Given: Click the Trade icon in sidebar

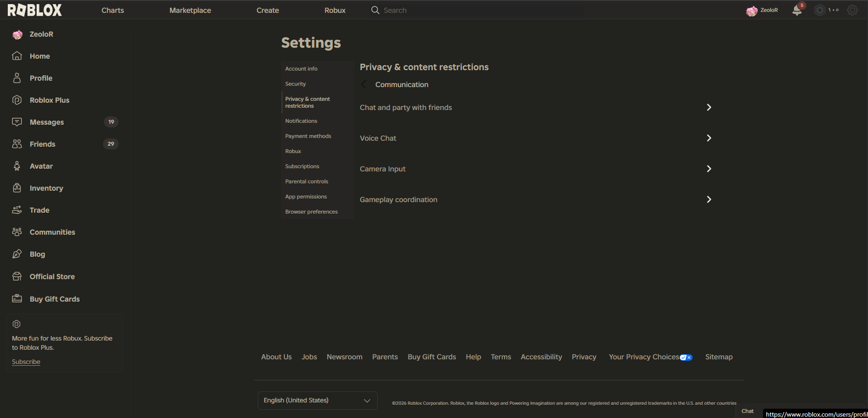Looking at the screenshot, I should 17,210.
